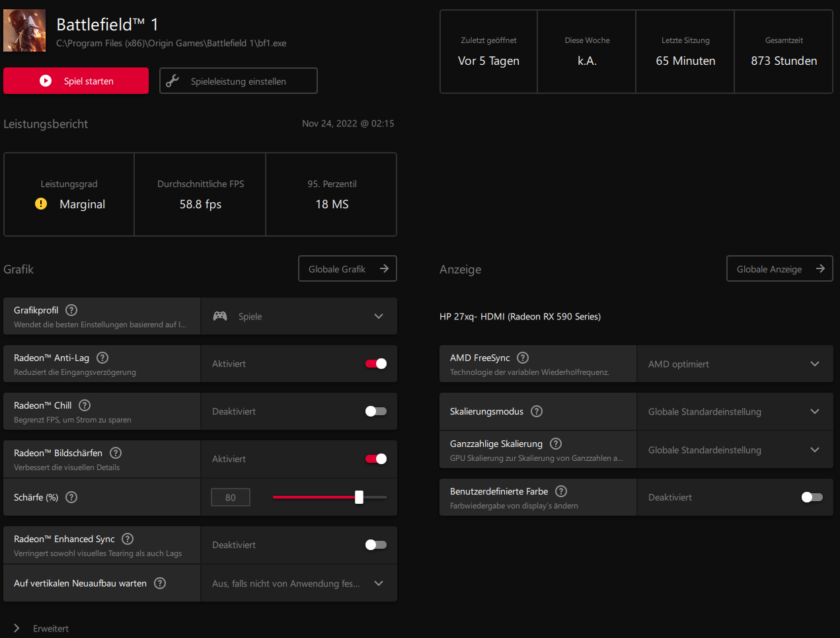Click the Gesamtzeit 873 Stunden tile
840x638 pixels.
click(x=784, y=52)
